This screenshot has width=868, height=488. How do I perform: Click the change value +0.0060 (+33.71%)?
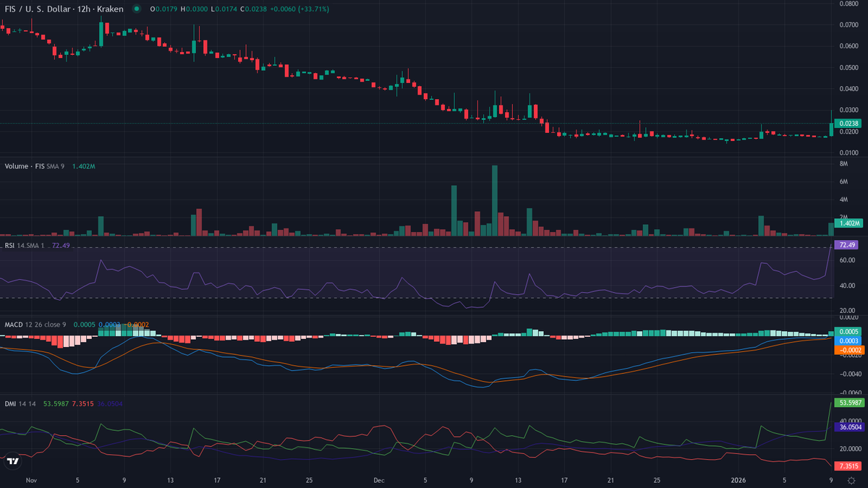click(299, 9)
